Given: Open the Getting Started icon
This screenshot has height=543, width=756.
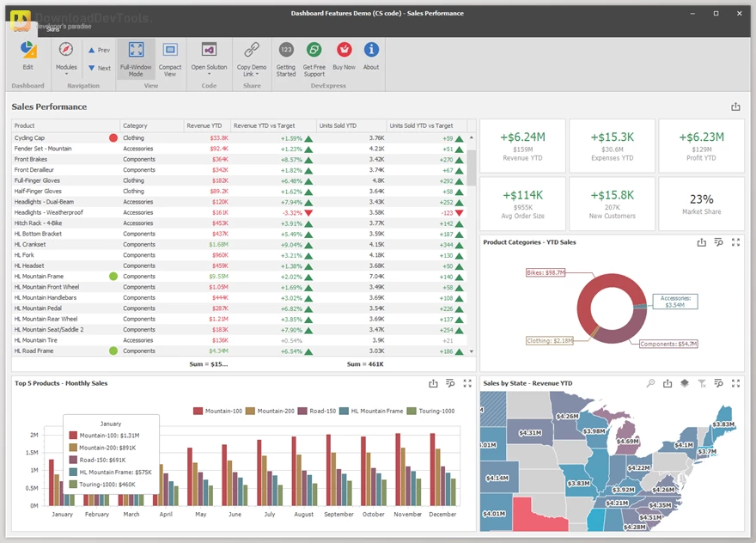Looking at the screenshot, I should click(286, 49).
